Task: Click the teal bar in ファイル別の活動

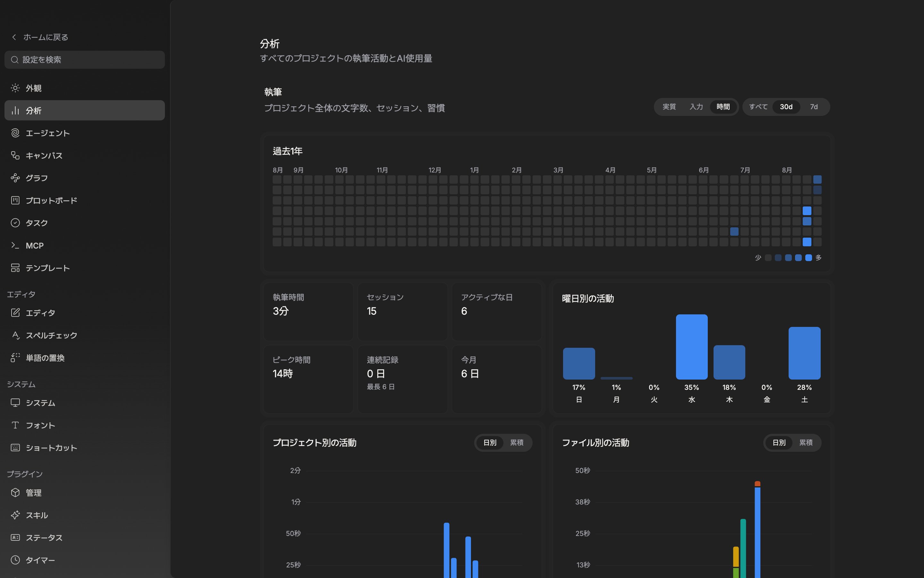Action: pyautogui.click(x=743, y=548)
